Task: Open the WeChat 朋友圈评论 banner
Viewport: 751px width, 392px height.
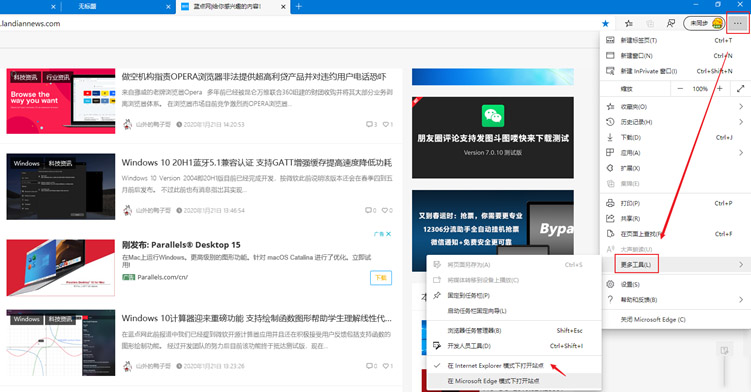Action: coord(493,138)
